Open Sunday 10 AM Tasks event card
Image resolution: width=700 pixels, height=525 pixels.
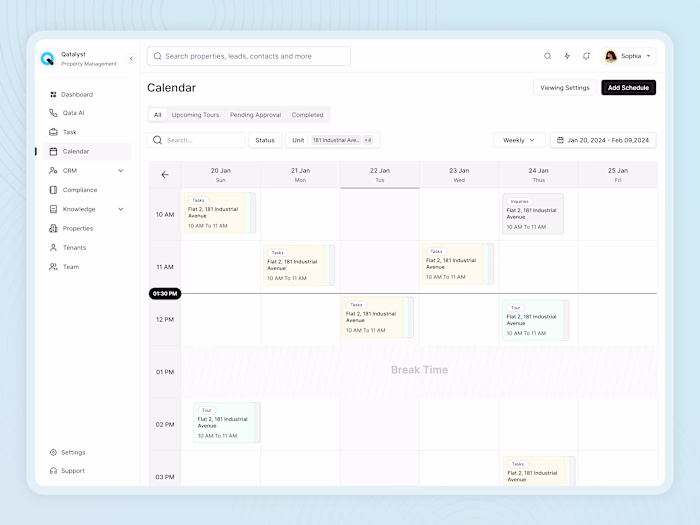coord(219,213)
